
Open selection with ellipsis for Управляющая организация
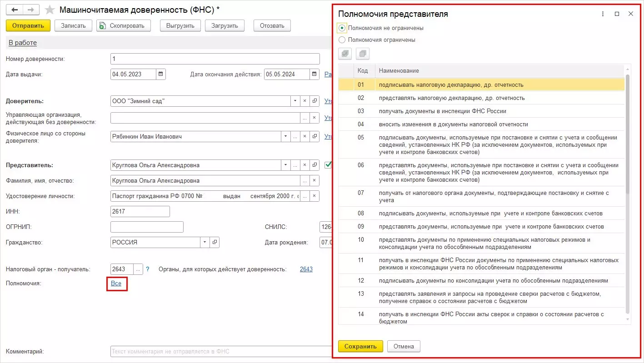pos(305,118)
